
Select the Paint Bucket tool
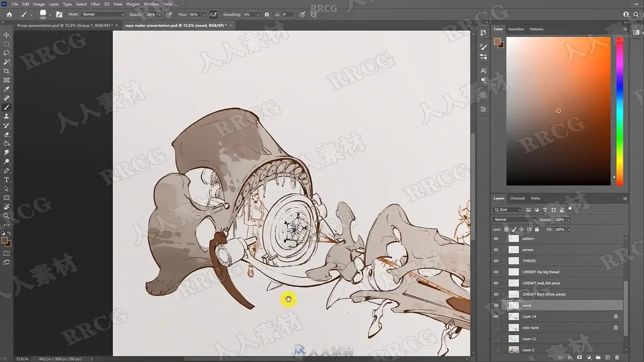pos(7,144)
